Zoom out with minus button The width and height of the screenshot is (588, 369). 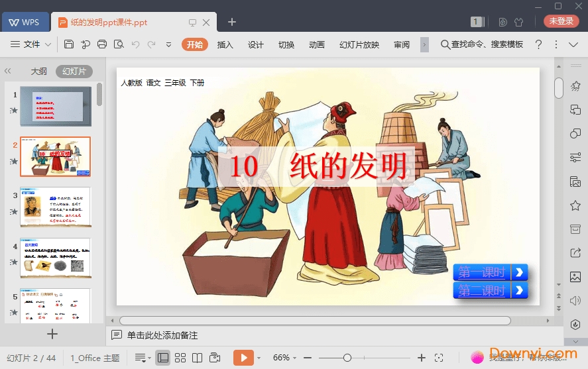pyautogui.click(x=308, y=358)
